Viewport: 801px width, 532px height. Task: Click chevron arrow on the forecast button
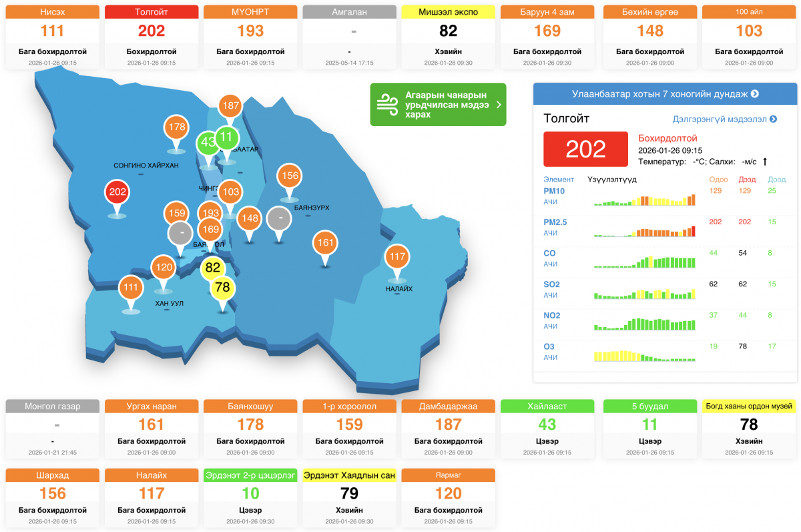coord(498,105)
